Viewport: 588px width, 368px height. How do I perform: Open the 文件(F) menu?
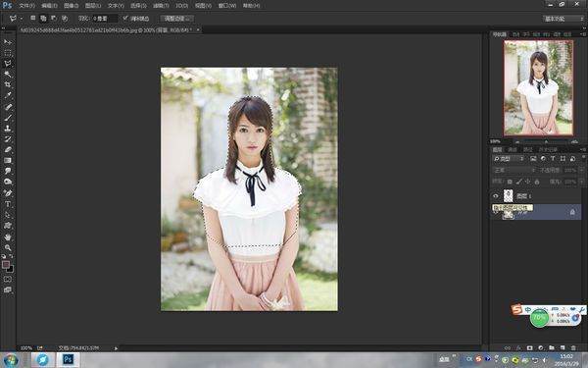(x=26, y=6)
